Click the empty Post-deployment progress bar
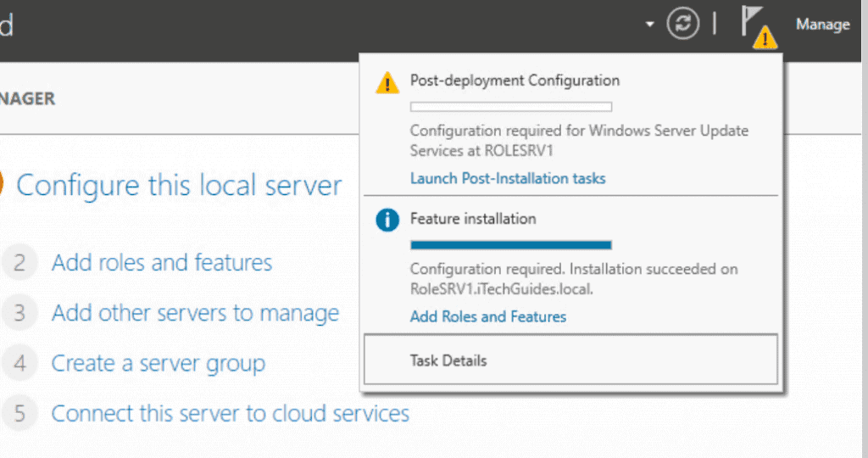Viewport: 868px width, 458px height. (511, 107)
